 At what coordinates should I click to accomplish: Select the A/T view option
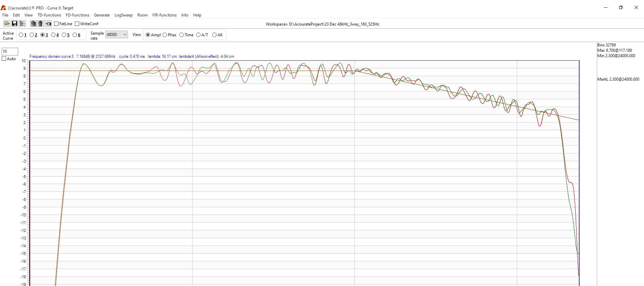(x=198, y=35)
